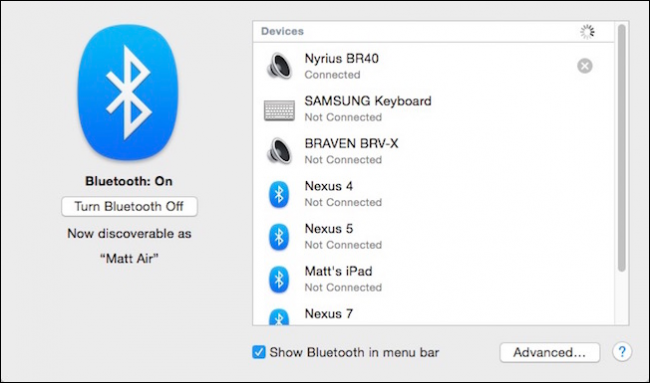
Task: Click the SAMSUNG Keyboard device icon
Action: pos(279,110)
